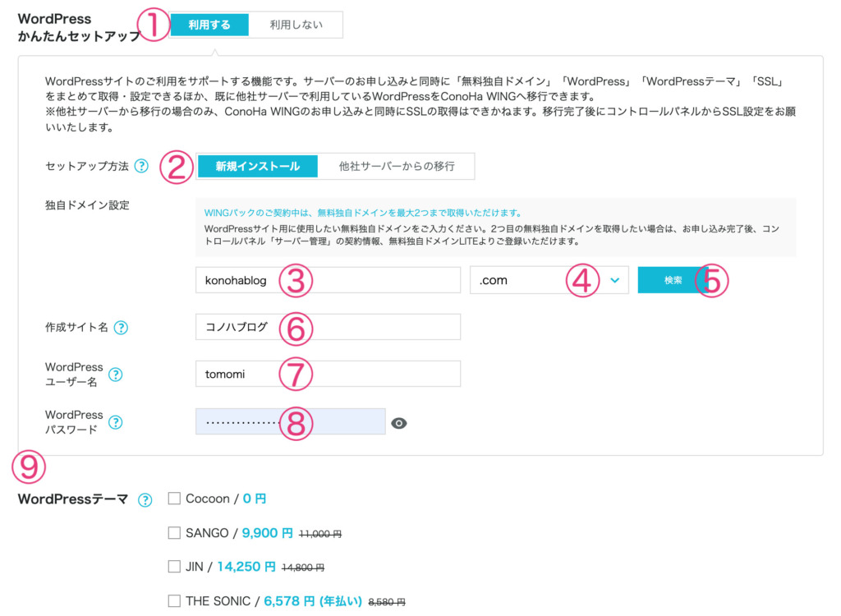
Task: Click THE SONIC 6,578 円 (年払い) text
Action: pyautogui.click(x=313, y=601)
